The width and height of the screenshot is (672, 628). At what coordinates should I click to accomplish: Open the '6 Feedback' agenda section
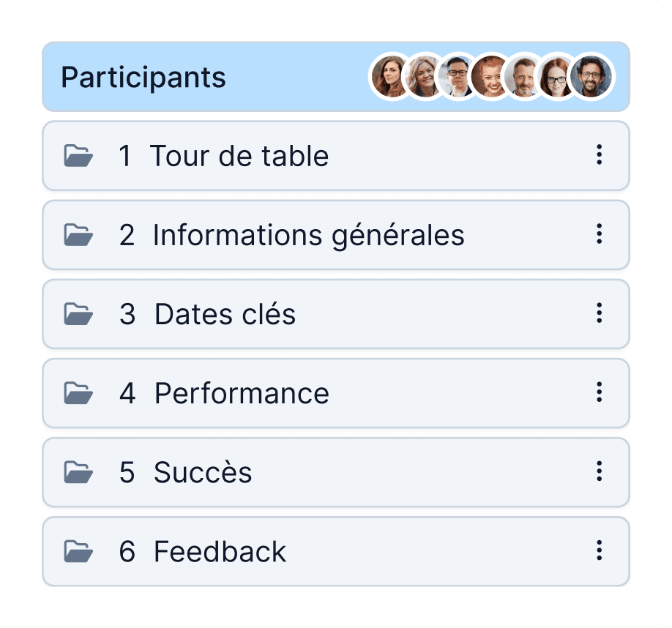coord(220,551)
